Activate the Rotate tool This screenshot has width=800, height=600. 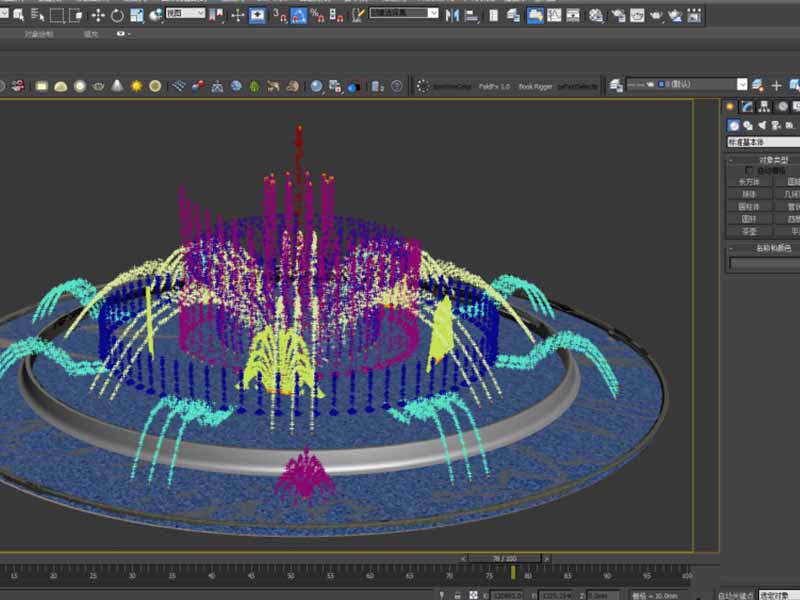[118, 12]
